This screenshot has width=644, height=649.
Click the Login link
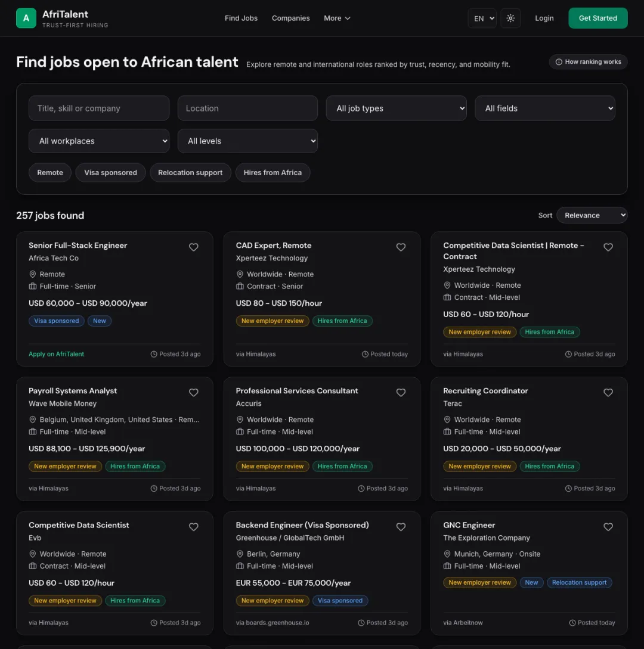[x=544, y=18]
